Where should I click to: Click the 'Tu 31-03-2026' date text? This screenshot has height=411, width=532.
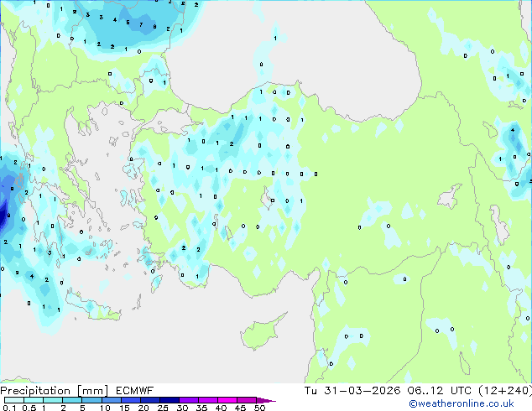pos(352,391)
